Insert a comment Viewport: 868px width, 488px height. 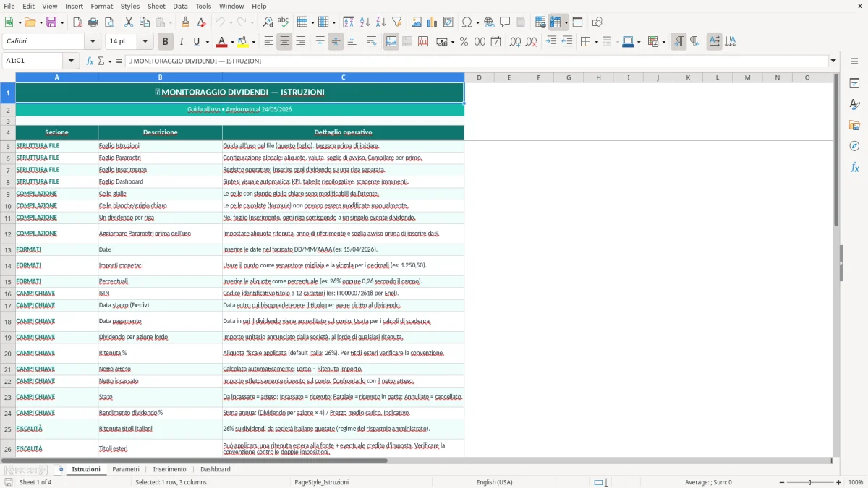(506, 22)
